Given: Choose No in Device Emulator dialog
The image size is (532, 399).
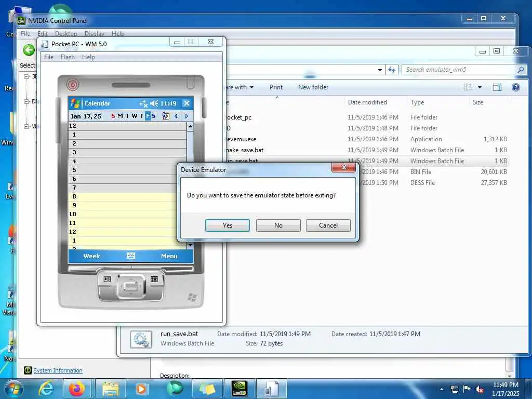Looking at the screenshot, I should 278,225.
